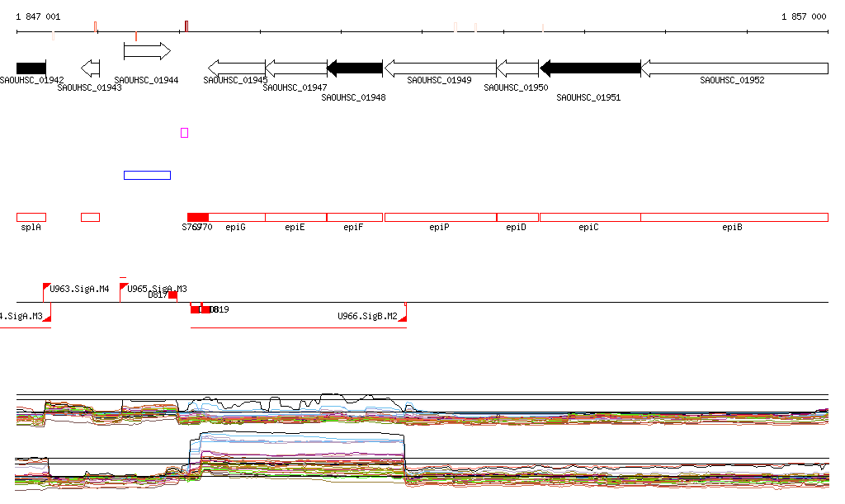Select the SAOUHSC_01943 gene arrow

pos(91,68)
